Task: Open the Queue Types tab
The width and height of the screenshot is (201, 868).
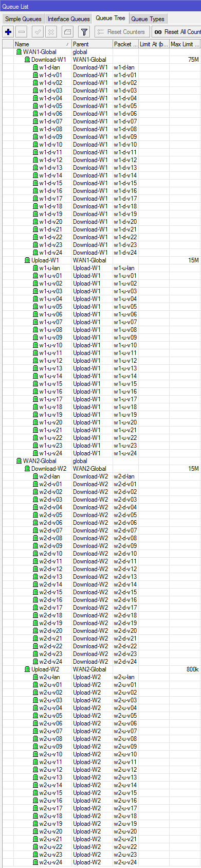Action: (x=148, y=19)
